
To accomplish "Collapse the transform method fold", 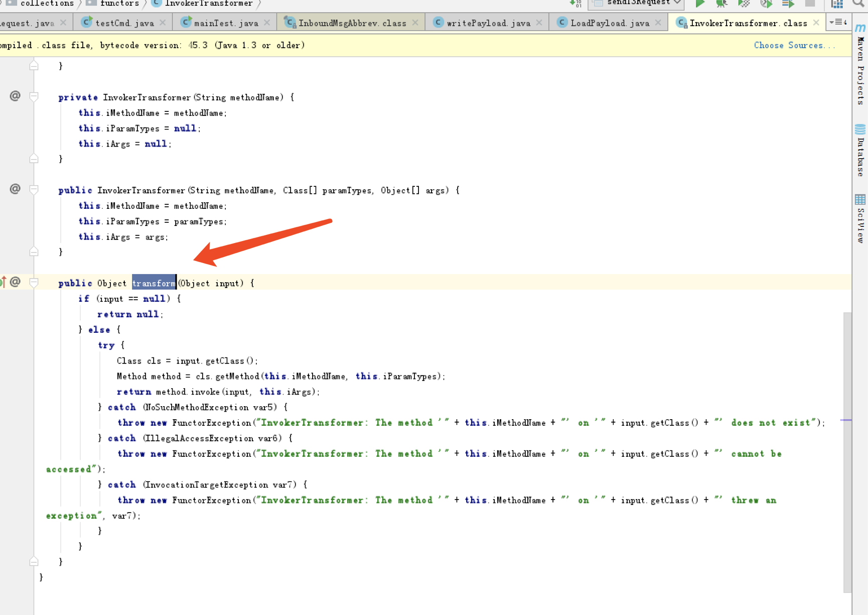I will pyautogui.click(x=34, y=283).
